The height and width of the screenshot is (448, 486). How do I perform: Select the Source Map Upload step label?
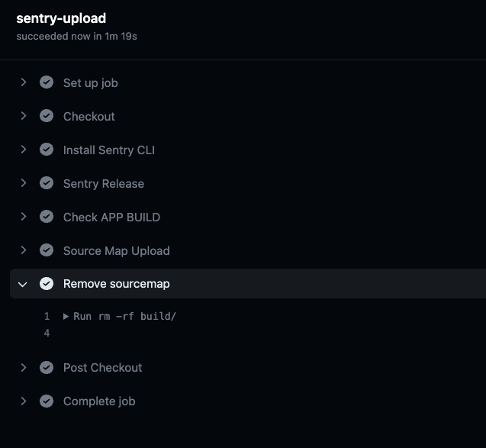[x=117, y=251]
